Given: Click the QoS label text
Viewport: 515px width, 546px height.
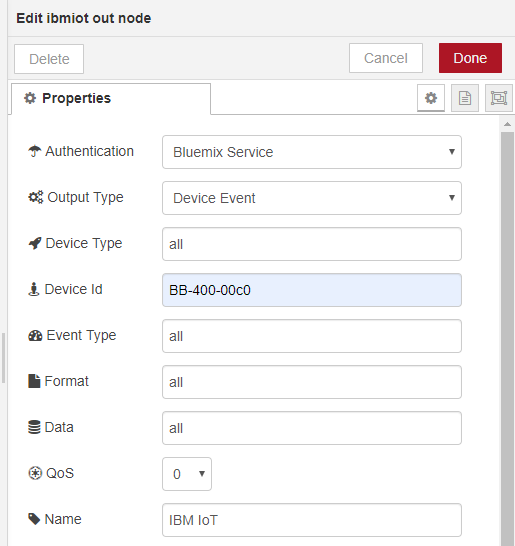Looking at the screenshot, I should click(x=60, y=473).
